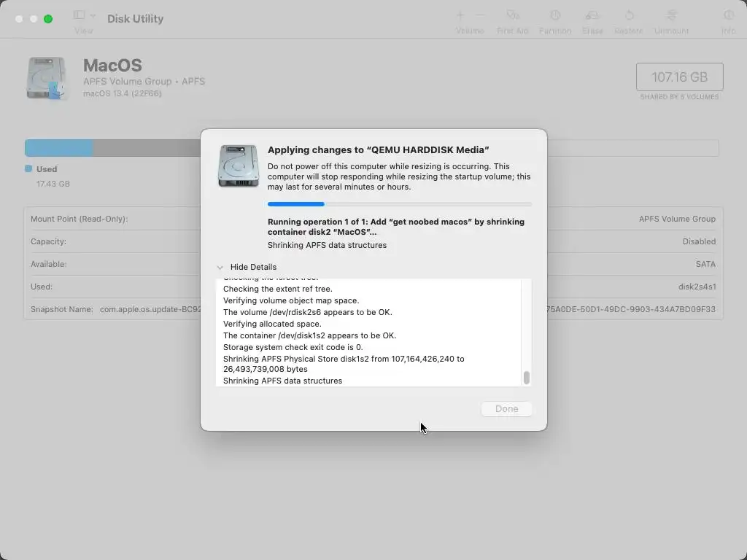Click the 'Applying changes to QEMU HARDDISK Media' heading
Screen dimensions: 747x560
379,150
